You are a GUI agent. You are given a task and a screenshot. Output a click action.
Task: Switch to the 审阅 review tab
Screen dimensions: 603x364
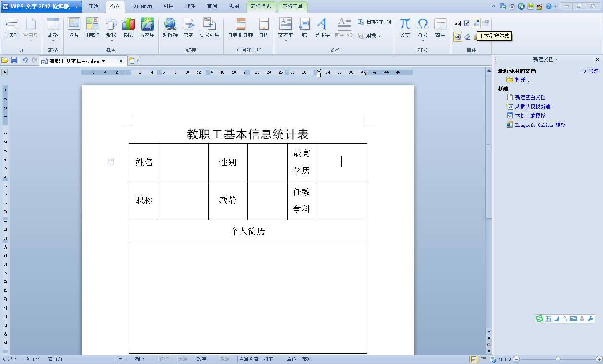click(x=212, y=6)
